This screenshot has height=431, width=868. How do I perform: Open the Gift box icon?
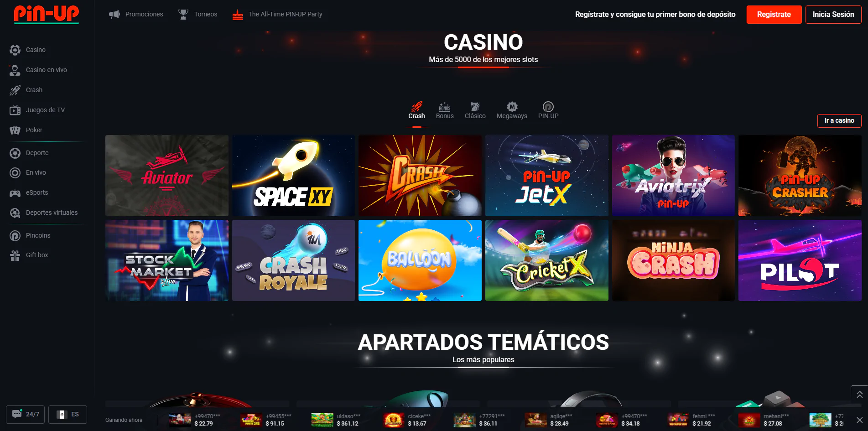point(15,255)
